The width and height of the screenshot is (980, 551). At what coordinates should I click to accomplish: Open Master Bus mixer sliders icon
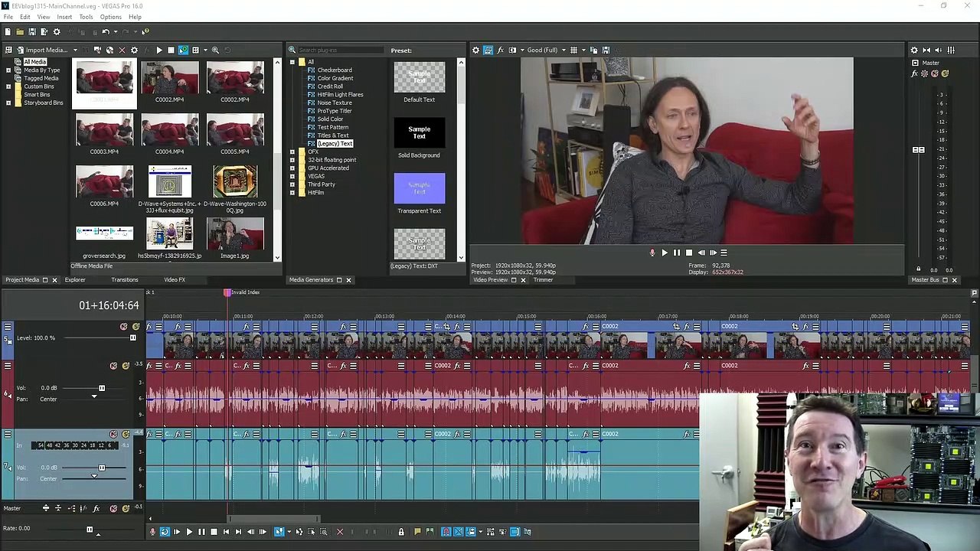tap(951, 51)
